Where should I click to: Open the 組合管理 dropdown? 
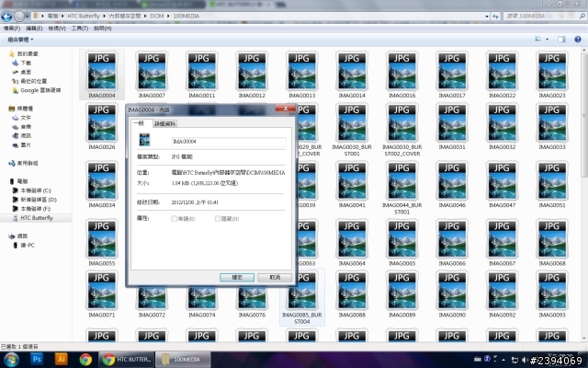[20, 40]
